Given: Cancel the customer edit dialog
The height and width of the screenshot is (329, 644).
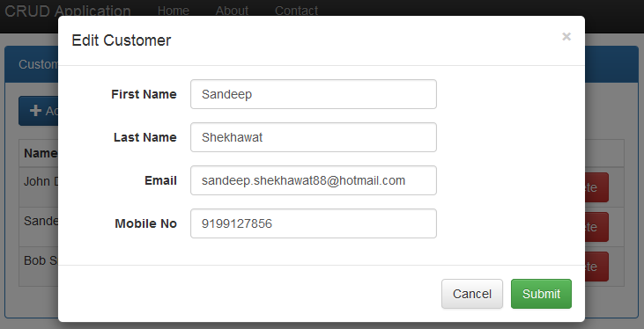Looking at the screenshot, I should click(x=472, y=294).
